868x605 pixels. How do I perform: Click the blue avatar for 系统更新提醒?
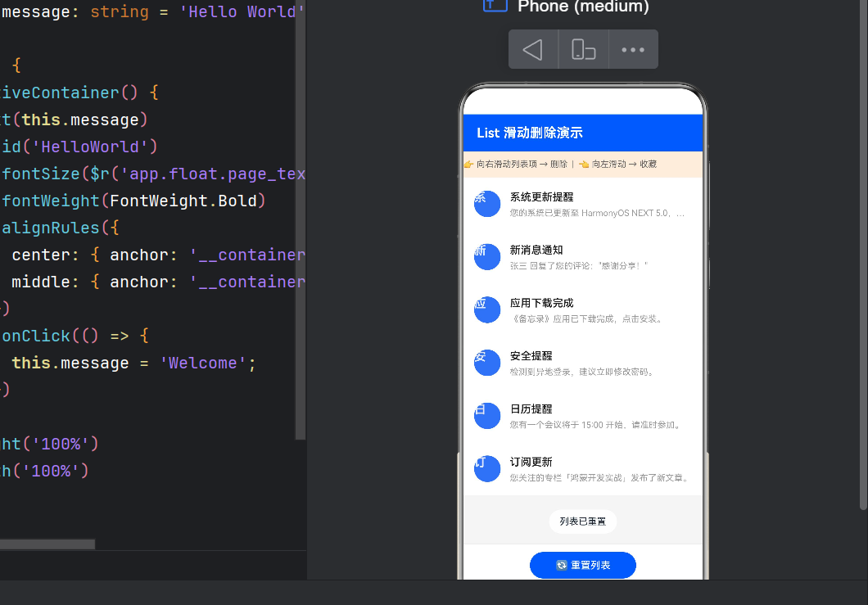click(487, 204)
